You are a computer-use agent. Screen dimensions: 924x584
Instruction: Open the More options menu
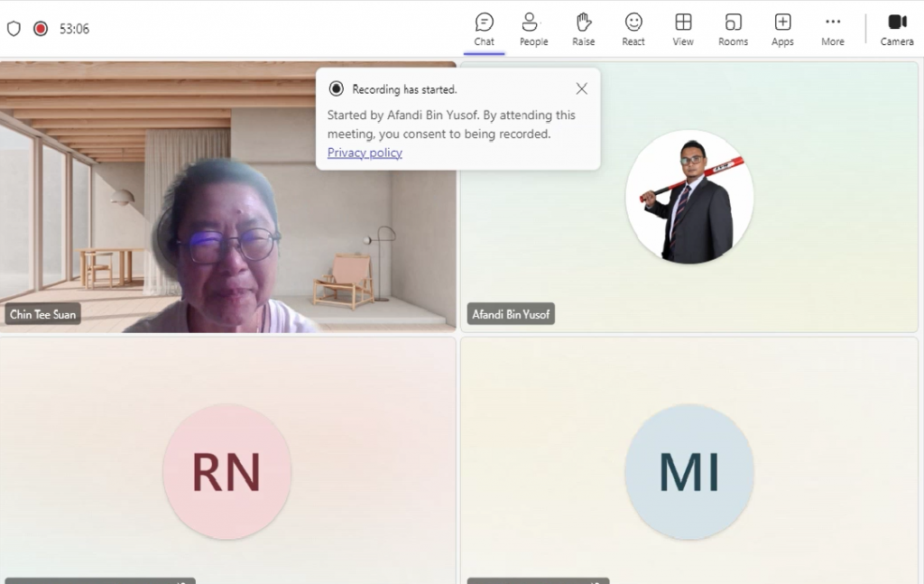(x=832, y=28)
